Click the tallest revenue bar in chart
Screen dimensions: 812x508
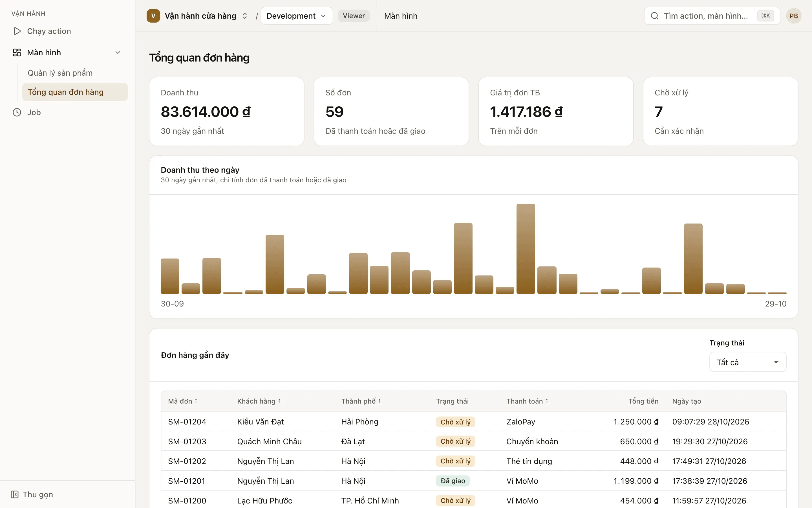(x=526, y=249)
